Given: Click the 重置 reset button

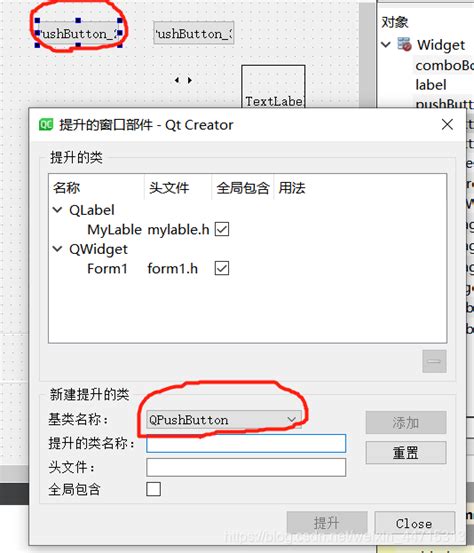Looking at the screenshot, I should (x=406, y=452).
